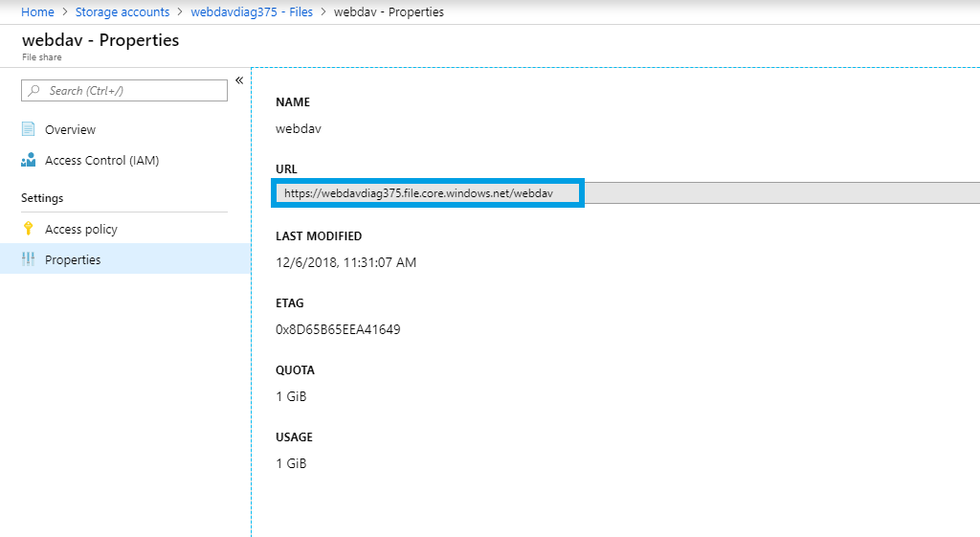Open the Access policy settings label

pyautogui.click(x=81, y=229)
